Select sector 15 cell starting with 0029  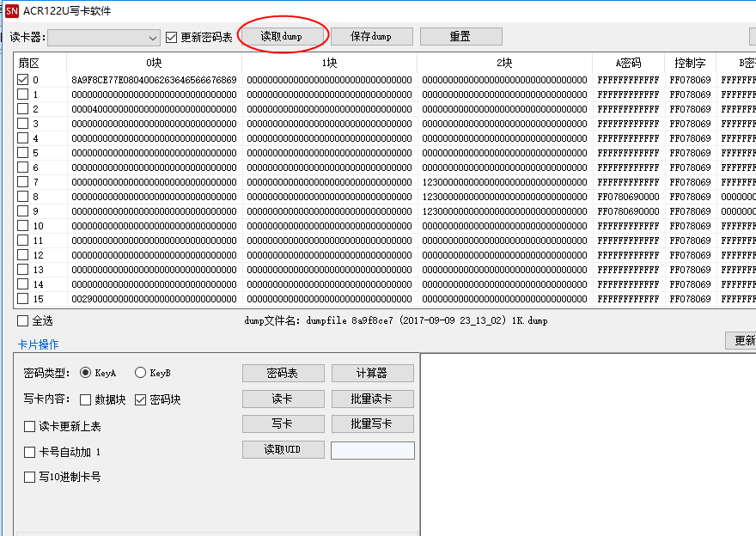(154, 299)
